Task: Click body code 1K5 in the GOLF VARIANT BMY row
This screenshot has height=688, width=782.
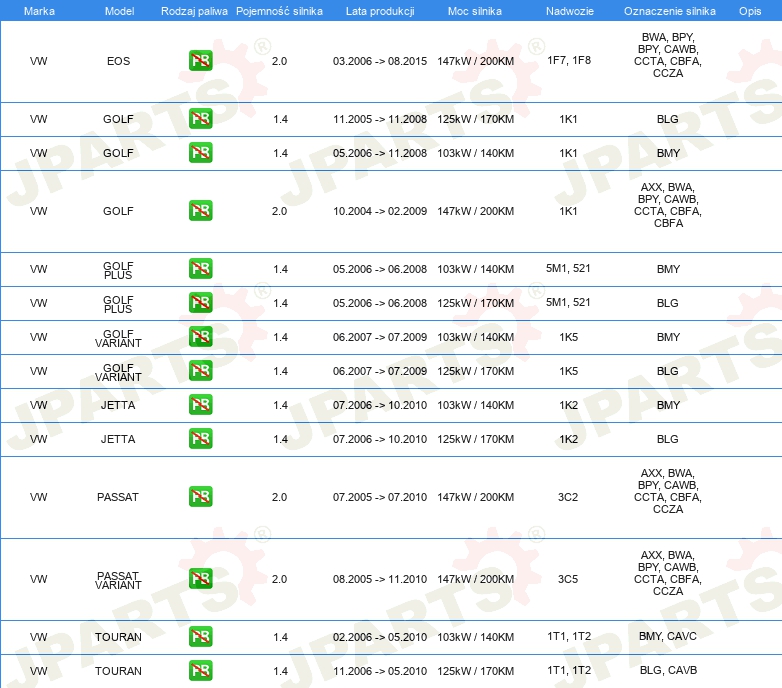Action: coord(569,337)
